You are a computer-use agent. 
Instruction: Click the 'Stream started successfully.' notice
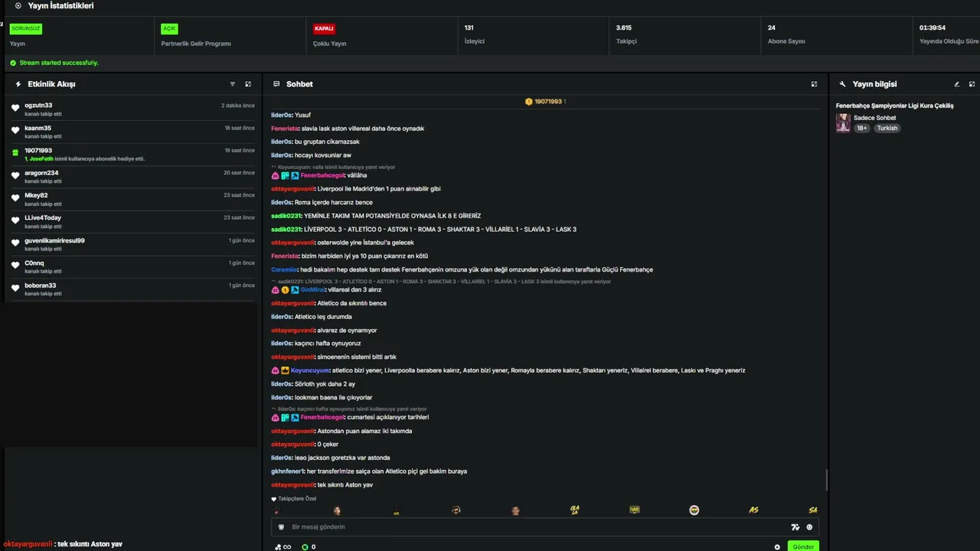(x=59, y=63)
